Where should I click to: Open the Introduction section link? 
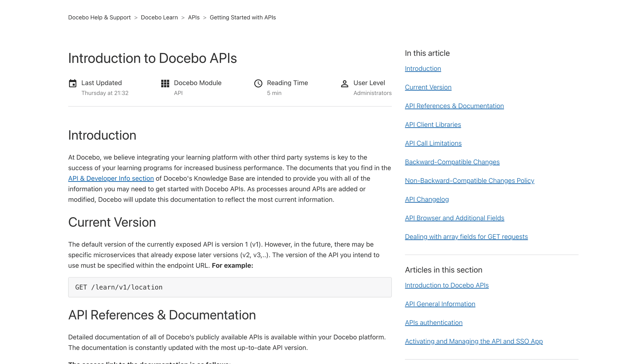click(423, 68)
